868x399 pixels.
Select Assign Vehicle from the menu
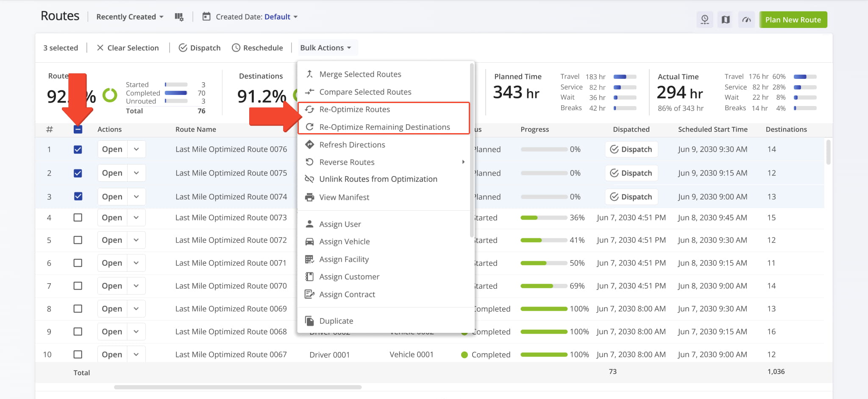(343, 241)
